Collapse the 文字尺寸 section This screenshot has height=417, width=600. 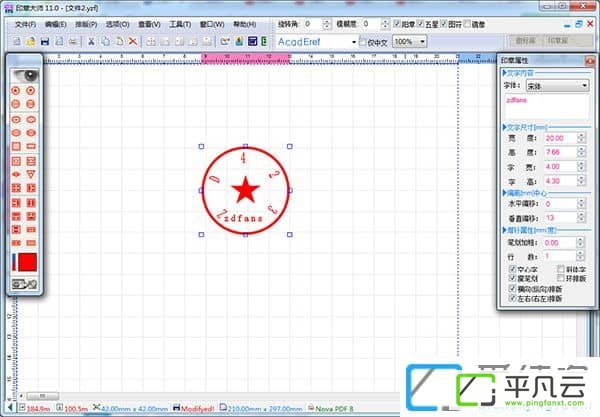[504, 127]
